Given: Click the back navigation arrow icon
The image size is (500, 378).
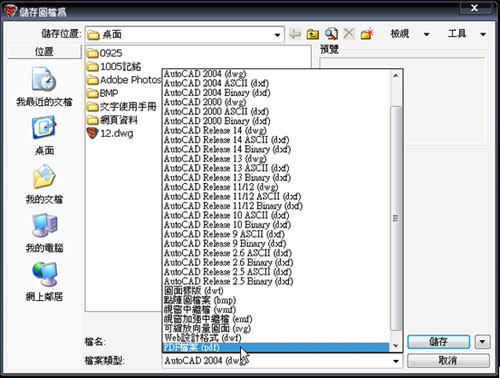Looking at the screenshot, I should pos(295,34).
